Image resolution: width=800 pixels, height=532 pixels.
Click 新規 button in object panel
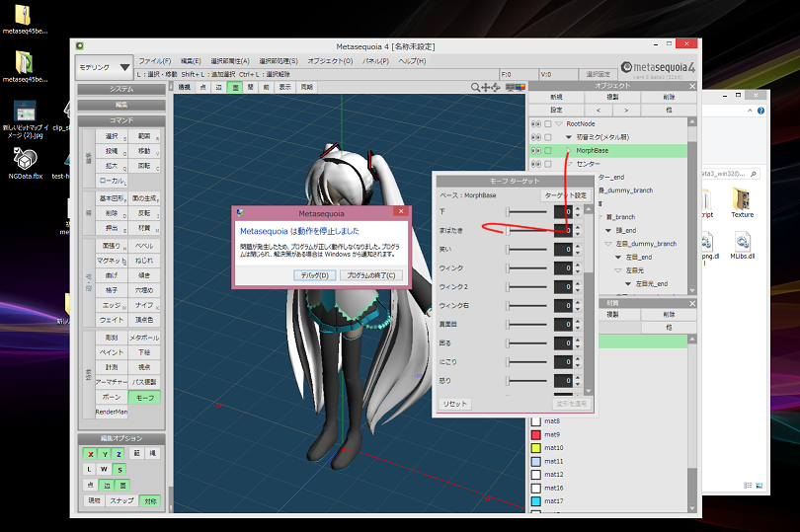tap(556, 97)
